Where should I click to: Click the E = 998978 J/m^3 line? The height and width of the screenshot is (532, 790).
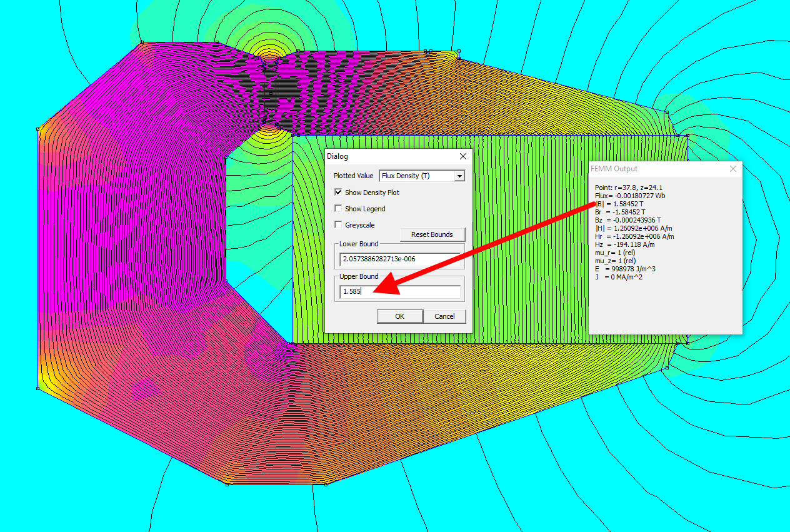(625, 269)
